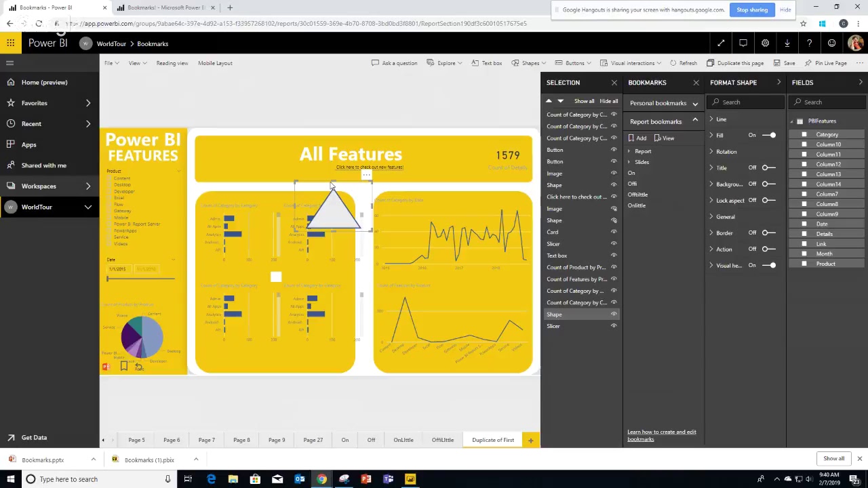Add a new report page
The height and width of the screenshot is (488, 868).
[x=530, y=441]
